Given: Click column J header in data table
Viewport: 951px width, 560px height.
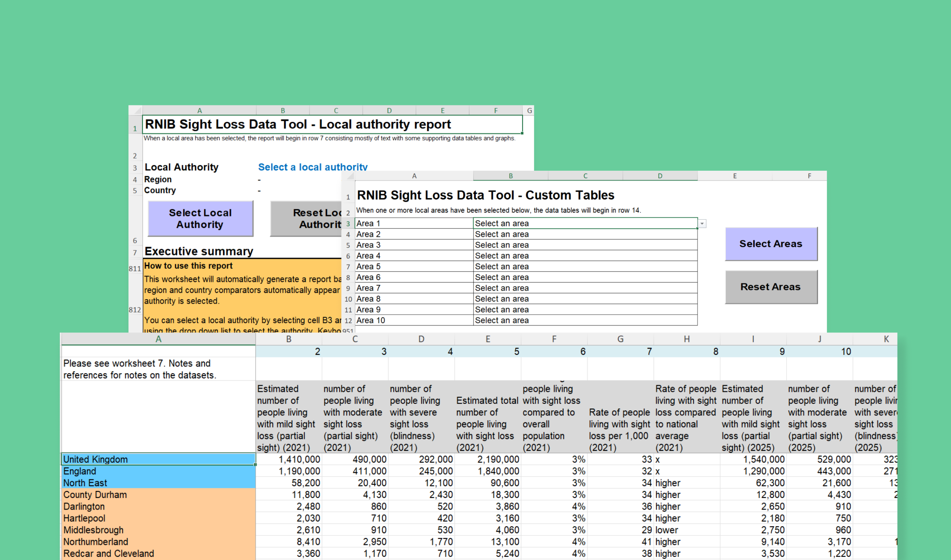Looking at the screenshot, I should coord(820,339).
